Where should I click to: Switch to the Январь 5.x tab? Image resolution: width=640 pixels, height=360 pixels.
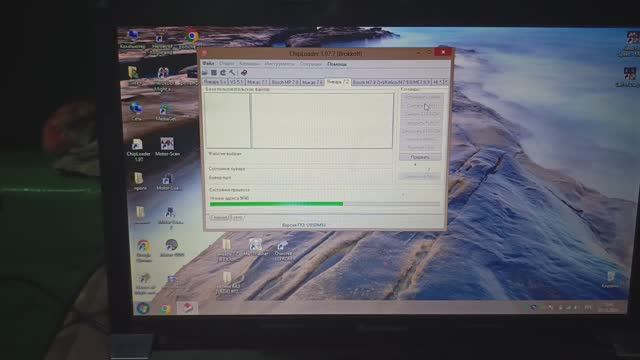pos(215,82)
